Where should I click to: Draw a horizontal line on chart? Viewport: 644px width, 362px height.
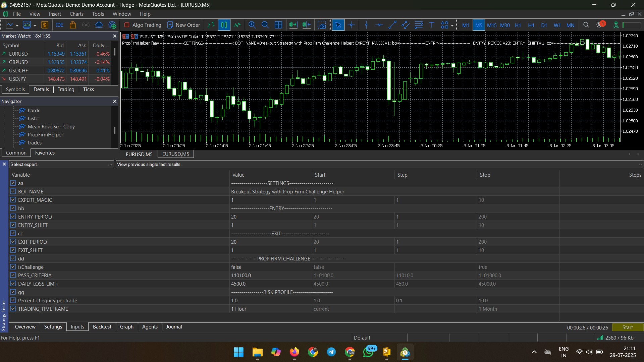coord(379,25)
